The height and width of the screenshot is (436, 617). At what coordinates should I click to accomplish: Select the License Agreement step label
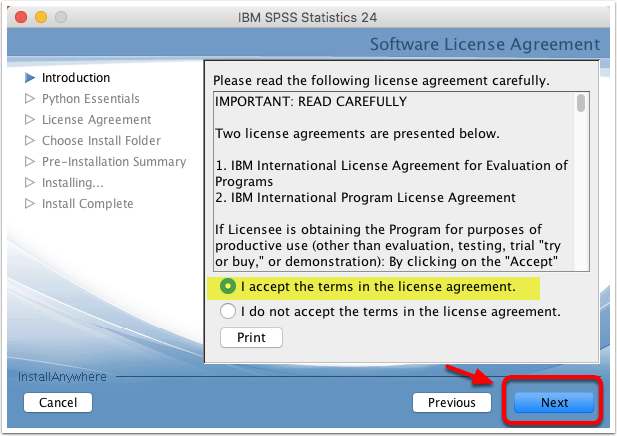[96, 120]
